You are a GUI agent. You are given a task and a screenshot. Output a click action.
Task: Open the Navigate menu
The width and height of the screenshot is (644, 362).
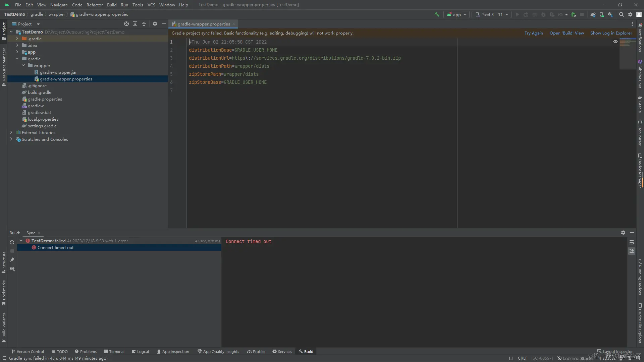[x=59, y=5]
